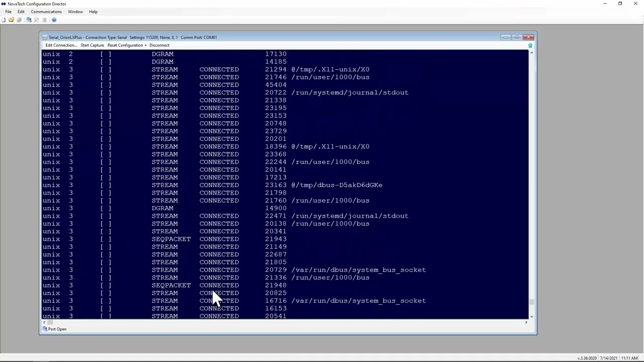Click the @/tmp/dbus-D5akD6dGKe path
The image size is (644, 362).
337,185
